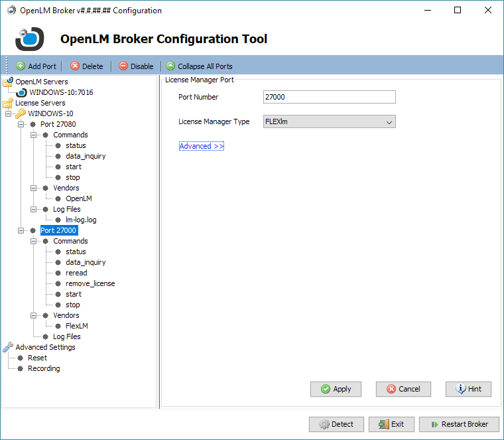This screenshot has height=440, width=504.
Task: Select the WINDOWS-10 license server key icon
Action: tap(21, 113)
